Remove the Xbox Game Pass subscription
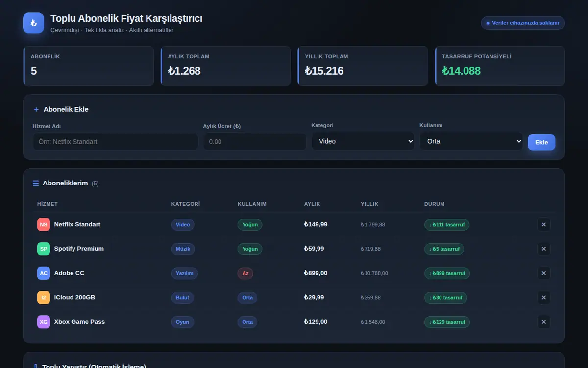Viewport: 588px width, 368px height. (x=543, y=322)
